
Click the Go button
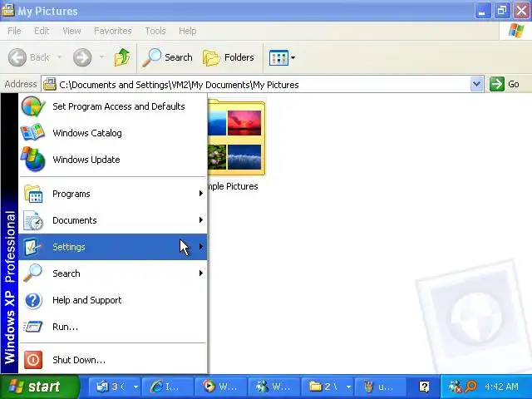click(x=505, y=84)
